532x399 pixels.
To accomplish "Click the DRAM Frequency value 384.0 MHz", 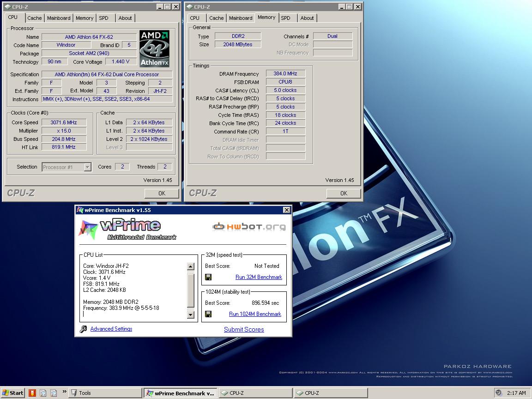I will tap(285, 73).
